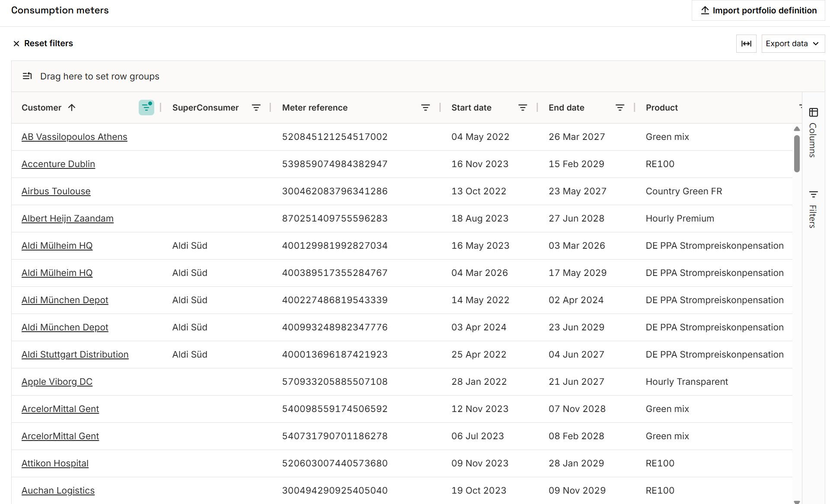Open the Airbus Toulouse customer link

pyautogui.click(x=56, y=191)
